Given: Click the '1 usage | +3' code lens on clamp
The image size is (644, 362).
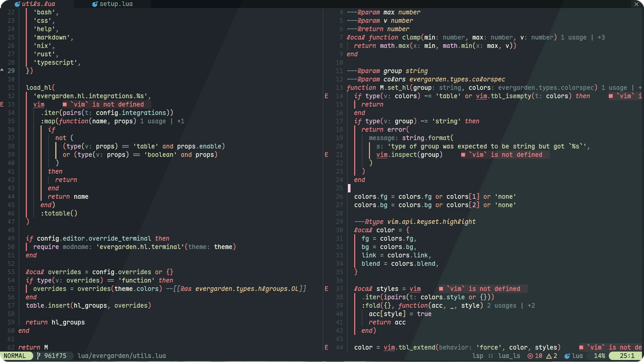Looking at the screenshot, I should click(x=583, y=37).
